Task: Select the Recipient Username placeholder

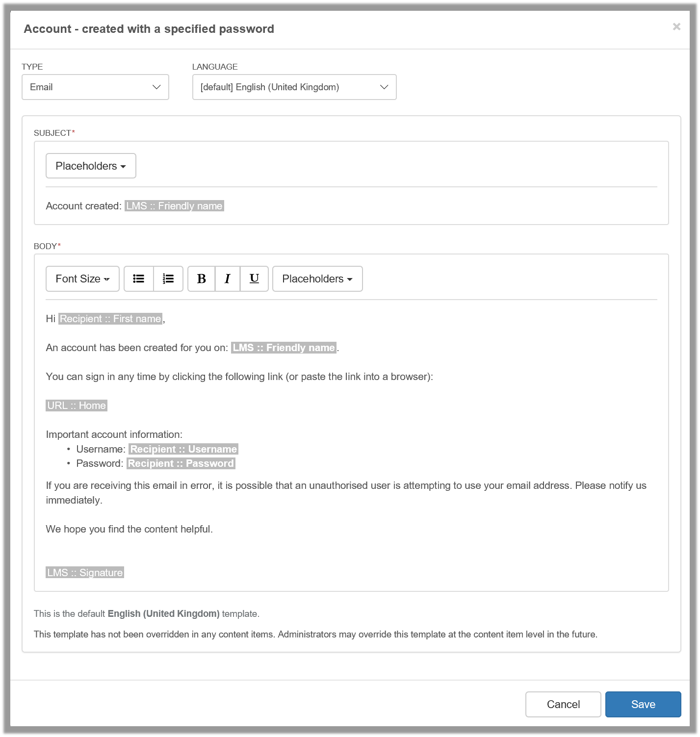Action: point(183,449)
